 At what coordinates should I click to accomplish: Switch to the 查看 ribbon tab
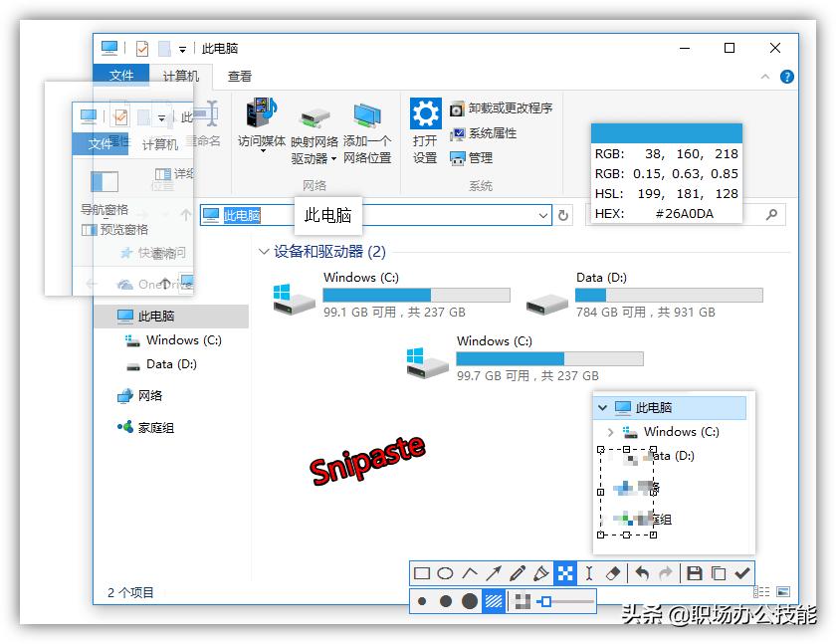(240, 77)
